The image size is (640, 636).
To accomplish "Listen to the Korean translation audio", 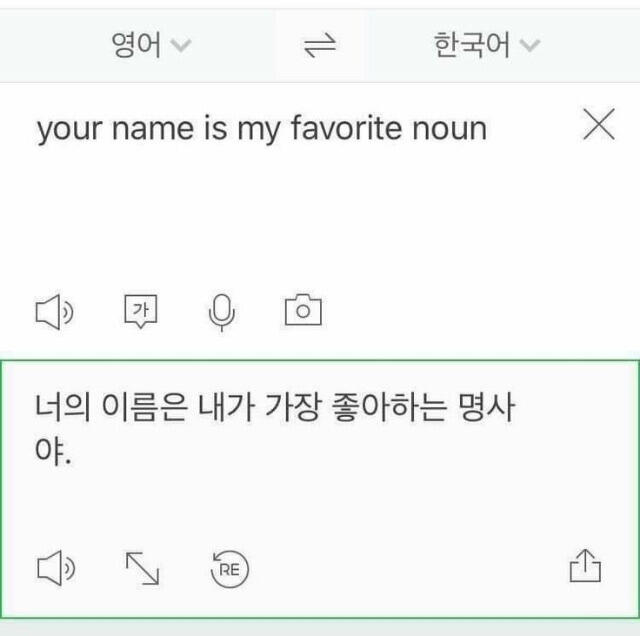I will pyautogui.click(x=55, y=569).
